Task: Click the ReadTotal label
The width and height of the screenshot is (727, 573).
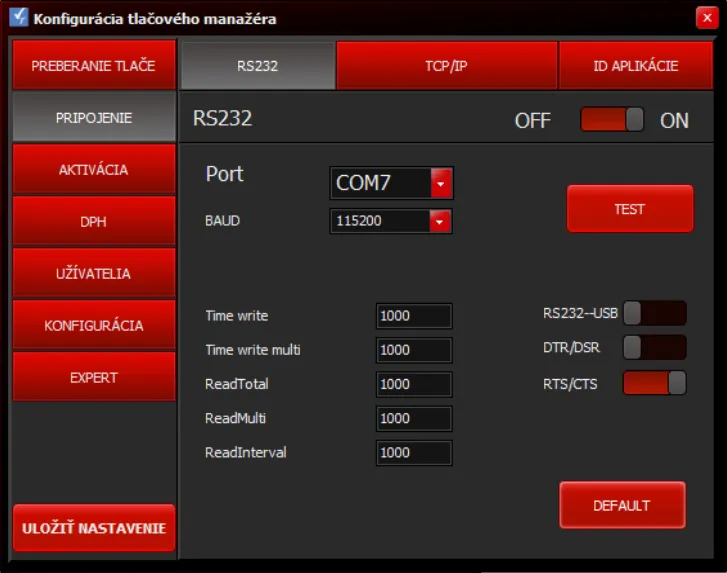Action: (237, 384)
